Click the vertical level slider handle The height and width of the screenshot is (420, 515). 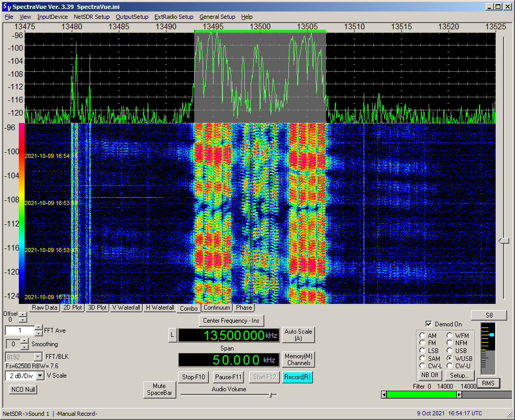coord(504,241)
